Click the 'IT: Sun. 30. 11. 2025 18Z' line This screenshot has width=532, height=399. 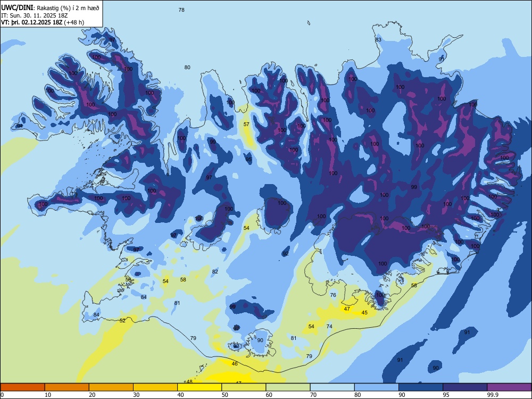click(x=35, y=15)
